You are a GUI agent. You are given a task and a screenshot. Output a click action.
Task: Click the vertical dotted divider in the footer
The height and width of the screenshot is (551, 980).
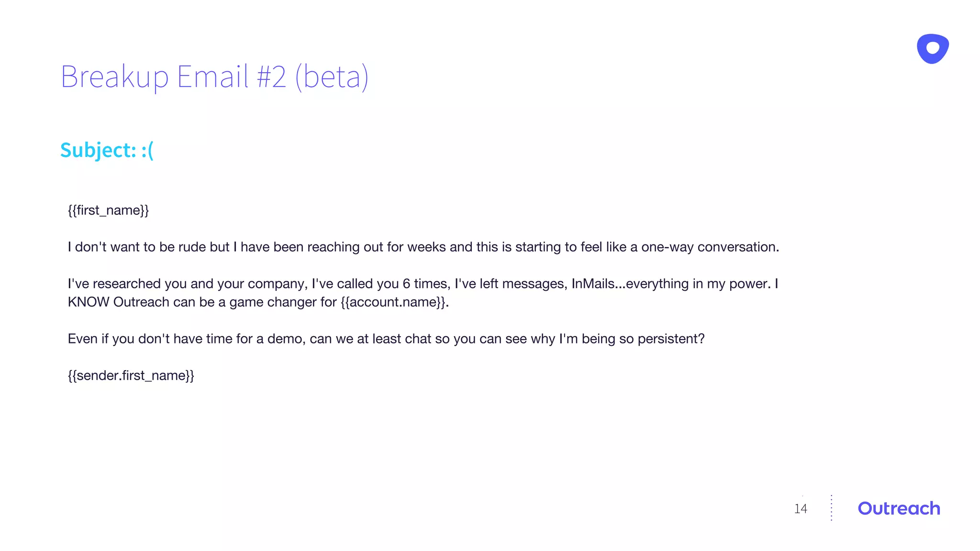832,508
